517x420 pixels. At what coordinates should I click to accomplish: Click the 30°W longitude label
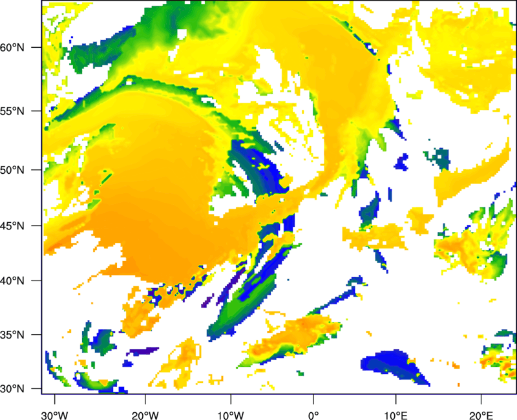pyautogui.click(x=55, y=415)
